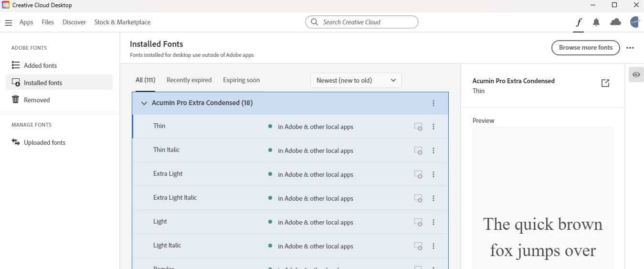This screenshot has width=644, height=269.
Task: Open the Files menu
Action: tap(48, 22)
